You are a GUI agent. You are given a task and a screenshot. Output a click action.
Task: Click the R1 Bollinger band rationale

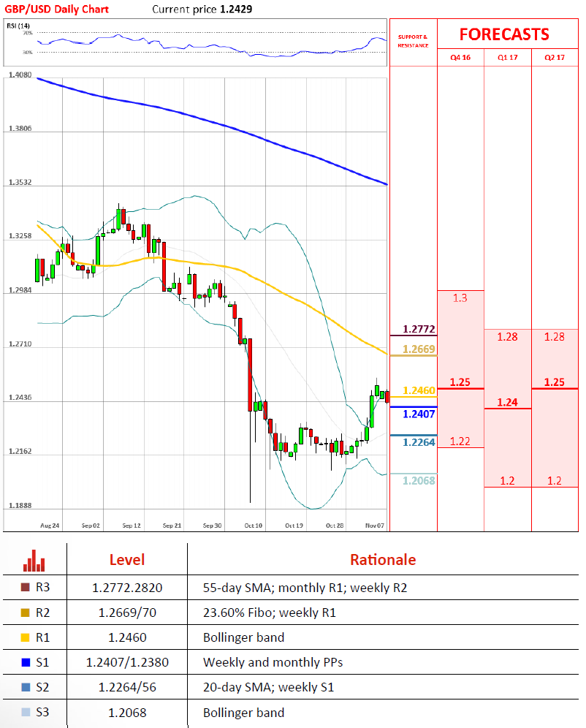[243, 637]
